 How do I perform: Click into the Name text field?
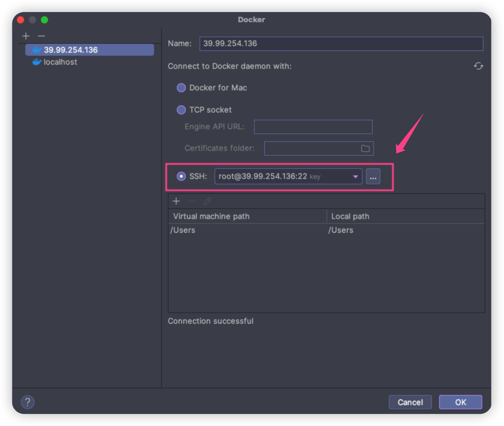click(341, 43)
